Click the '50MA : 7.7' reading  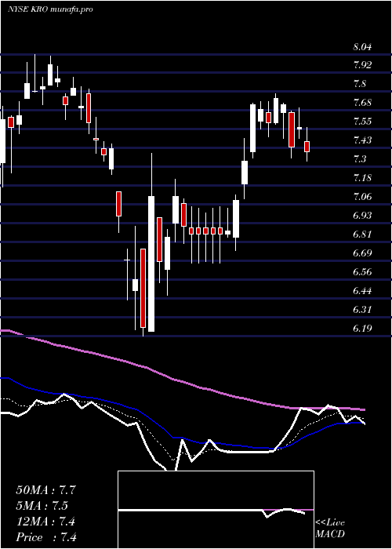[45, 490]
